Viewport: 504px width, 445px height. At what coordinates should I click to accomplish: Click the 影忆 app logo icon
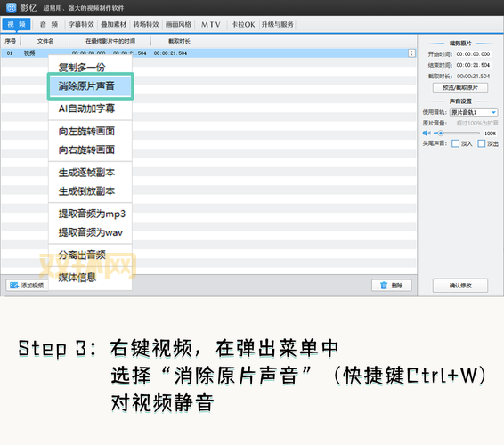click(12, 7)
